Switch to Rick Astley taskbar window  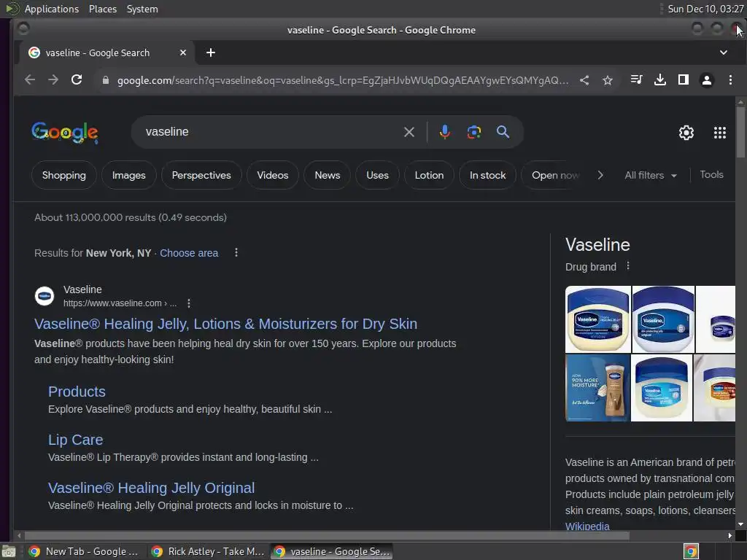pyautogui.click(x=208, y=551)
